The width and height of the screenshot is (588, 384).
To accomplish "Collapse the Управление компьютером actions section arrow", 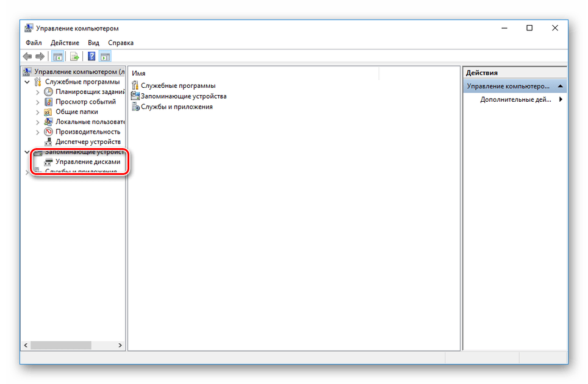I will pyautogui.click(x=561, y=86).
